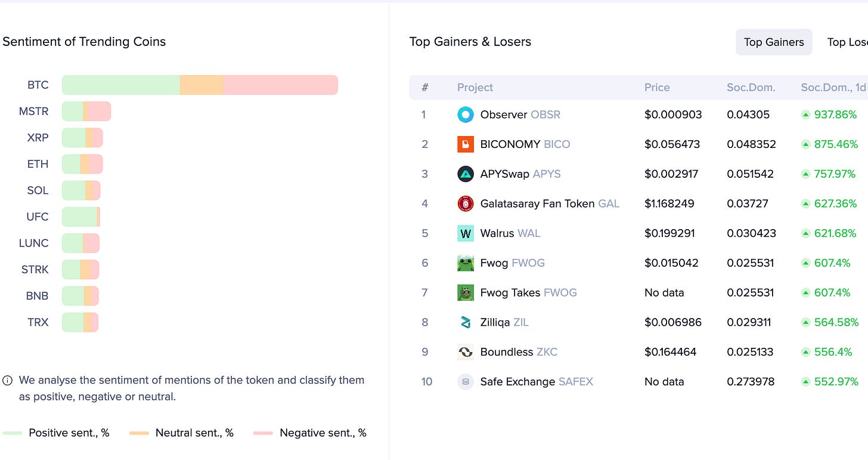
Task: Click the MSTR sentiment bar
Action: click(x=86, y=111)
